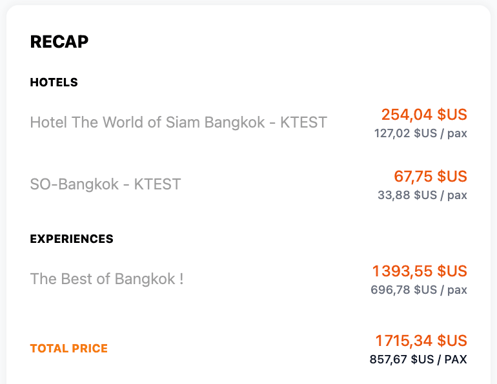
Task: Select the EXPERIENCES section label
Action: pos(72,239)
